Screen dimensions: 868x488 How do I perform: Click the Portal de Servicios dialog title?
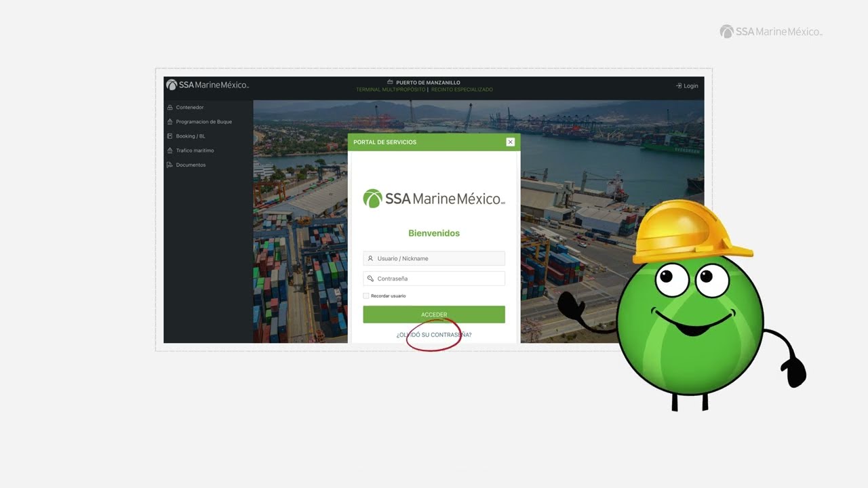[x=384, y=142]
